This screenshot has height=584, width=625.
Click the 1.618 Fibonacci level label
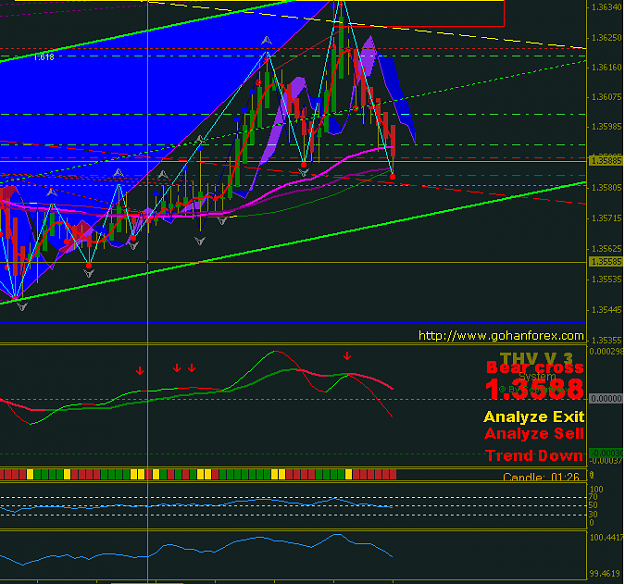tap(44, 57)
